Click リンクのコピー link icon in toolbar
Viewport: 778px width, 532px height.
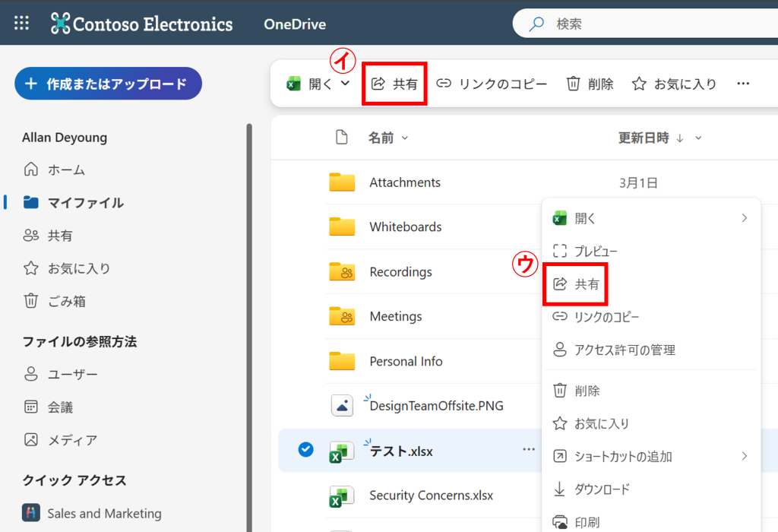[444, 84]
